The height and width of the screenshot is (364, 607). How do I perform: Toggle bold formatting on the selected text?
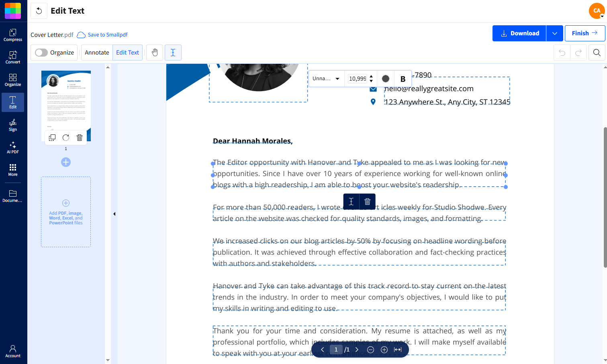[403, 78]
